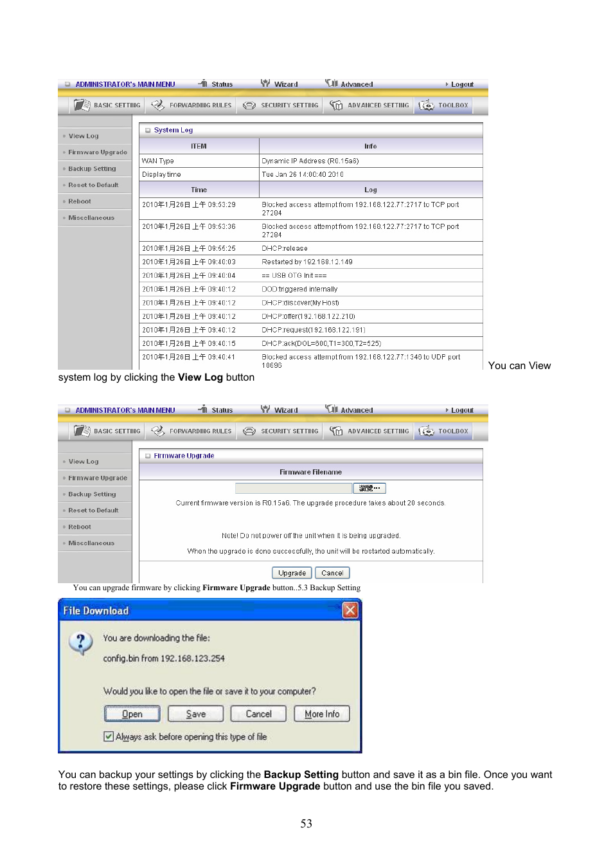Open Advanced in the top System Log menu
Screen dimensions: 613x868
(x=357, y=84)
